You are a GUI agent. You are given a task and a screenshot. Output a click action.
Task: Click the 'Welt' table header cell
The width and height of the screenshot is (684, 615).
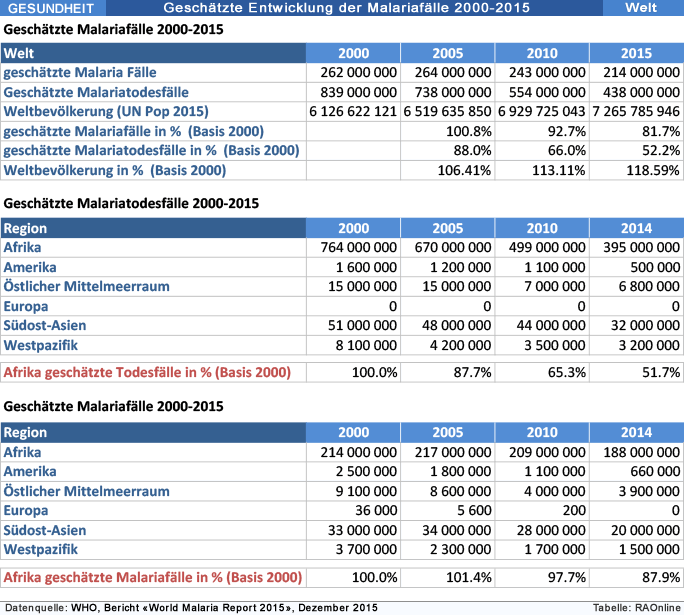(x=153, y=53)
